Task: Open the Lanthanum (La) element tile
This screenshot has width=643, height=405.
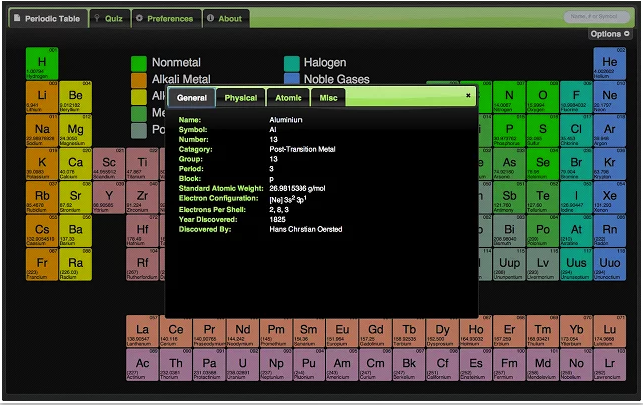Action: pyautogui.click(x=142, y=333)
